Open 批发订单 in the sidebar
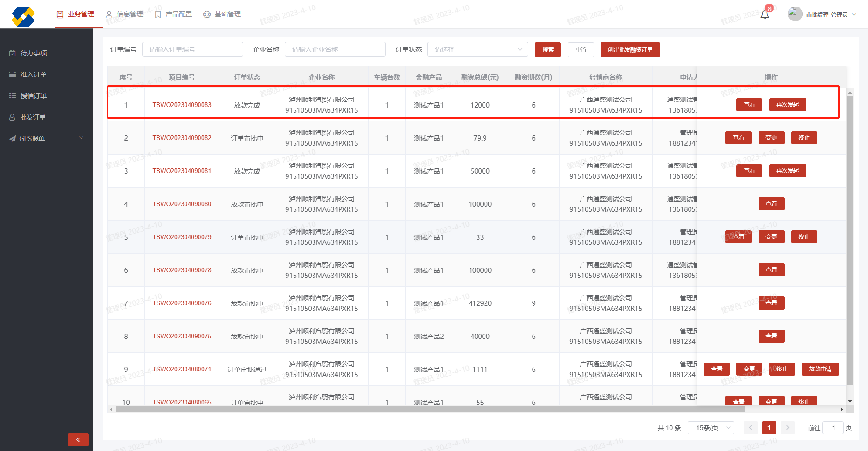Viewport: 868px width, 451px height. pos(33,117)
